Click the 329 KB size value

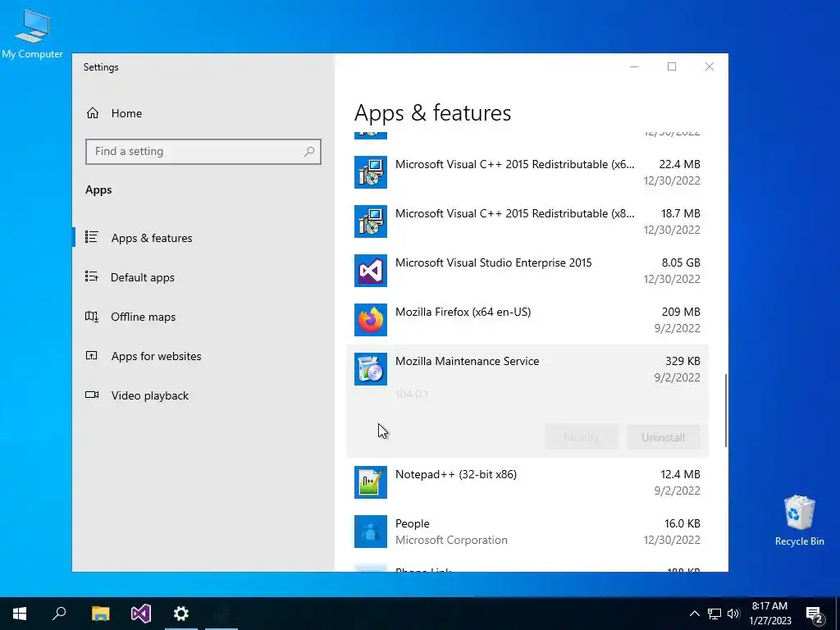682,361
